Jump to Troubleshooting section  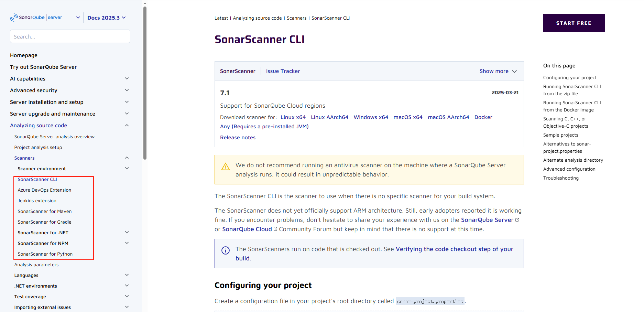coord(561,178)
